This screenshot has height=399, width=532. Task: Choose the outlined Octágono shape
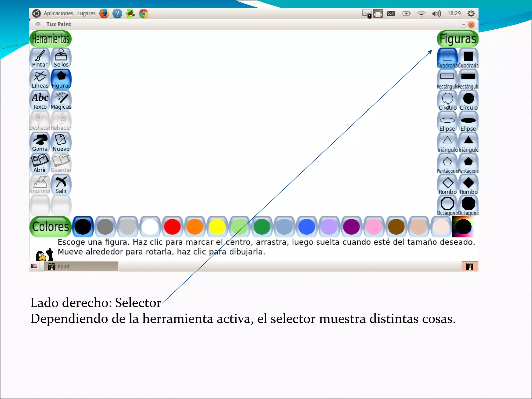pyautogui.click(x=447, y=206)
